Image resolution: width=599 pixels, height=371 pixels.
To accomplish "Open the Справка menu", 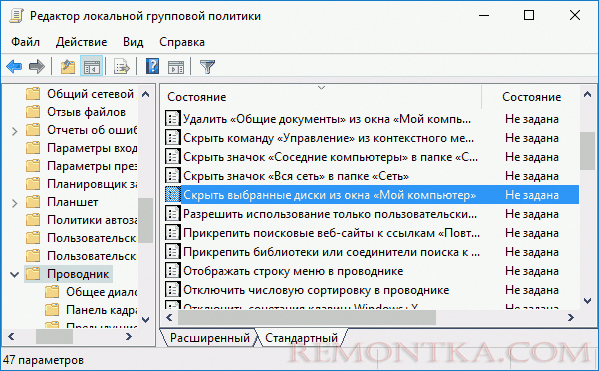I will 182,42.
